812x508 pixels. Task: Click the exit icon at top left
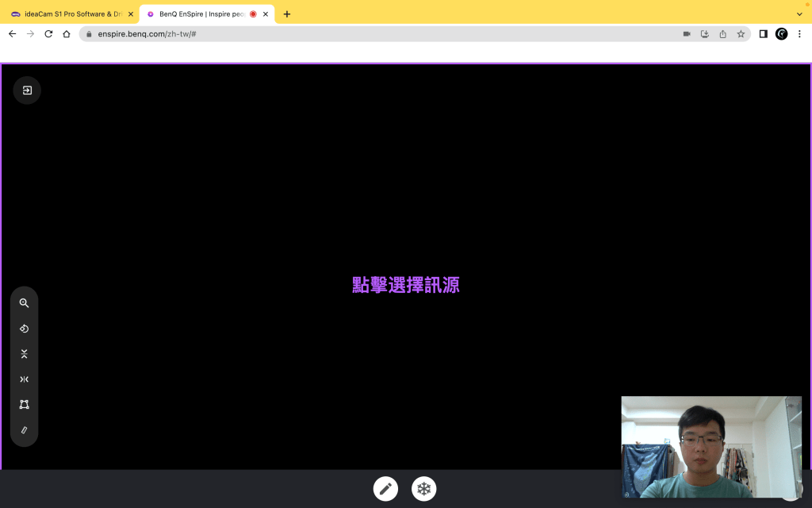pyautogui.click(x=27, y=90)
